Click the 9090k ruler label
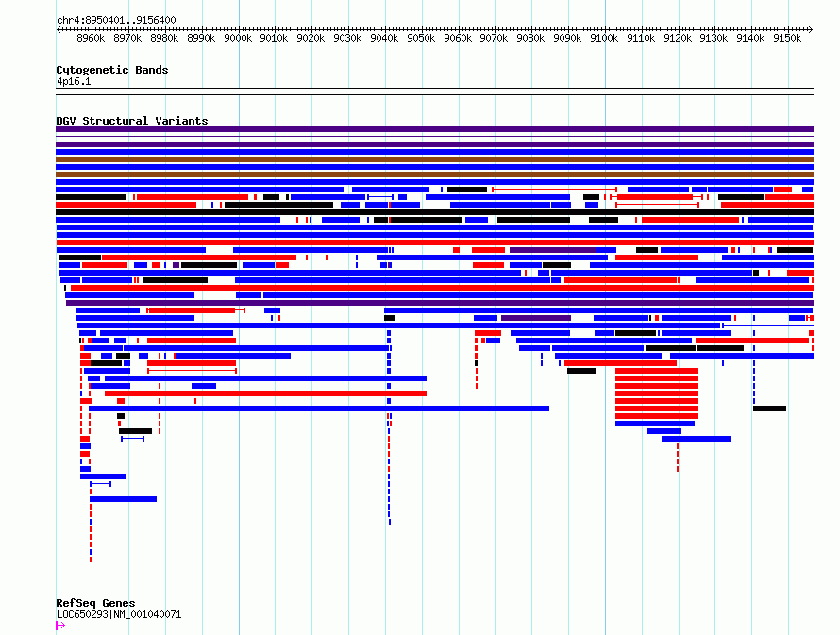This screenshot has height=635, width=840. coord(567,38)
